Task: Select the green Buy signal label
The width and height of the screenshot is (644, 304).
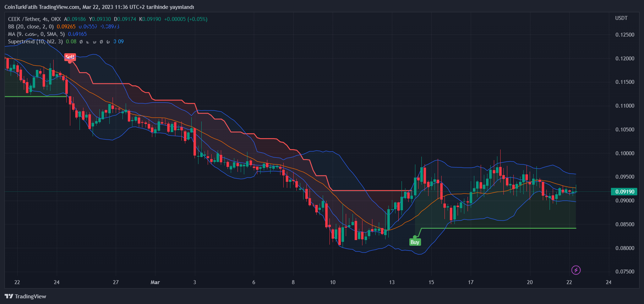Action: point(415,242)
